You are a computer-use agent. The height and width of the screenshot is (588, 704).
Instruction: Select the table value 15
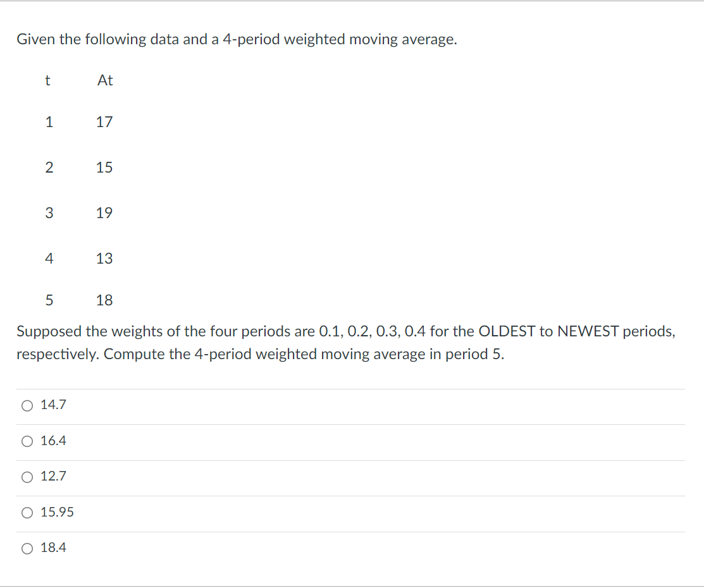105,168
